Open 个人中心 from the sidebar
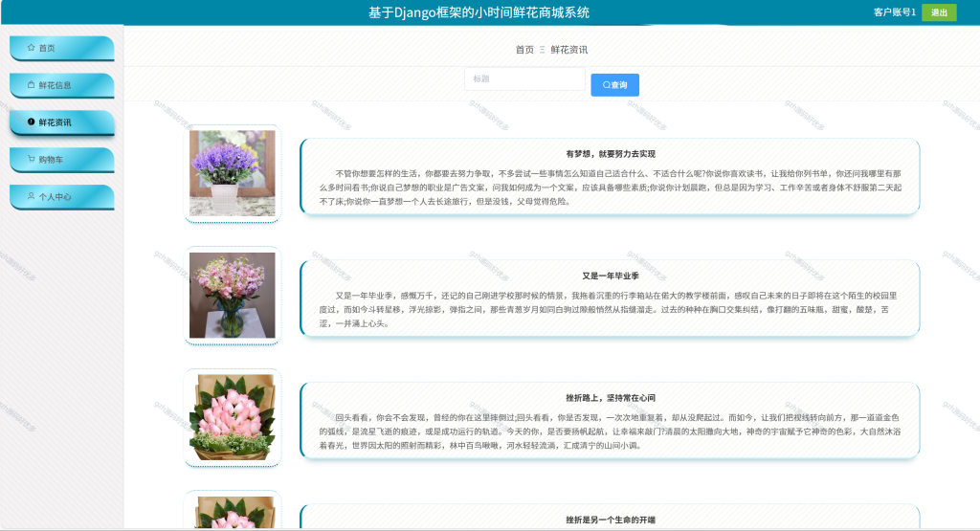 (62, 197)
